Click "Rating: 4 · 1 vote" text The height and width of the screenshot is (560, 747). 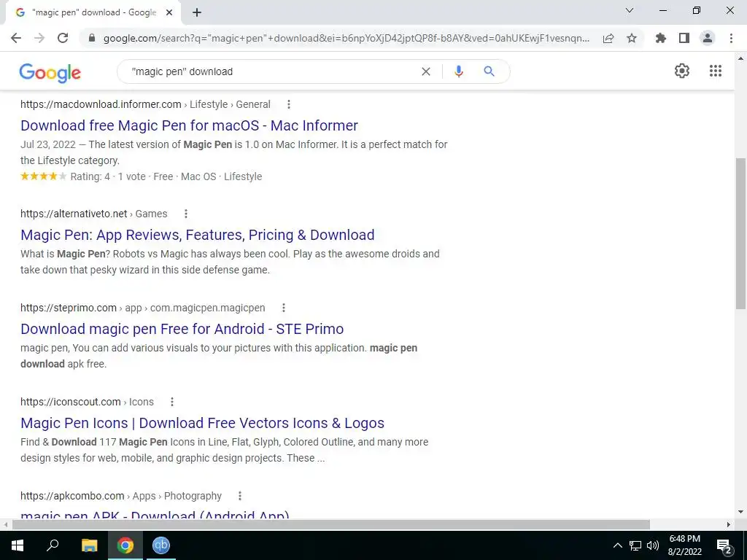108,176
